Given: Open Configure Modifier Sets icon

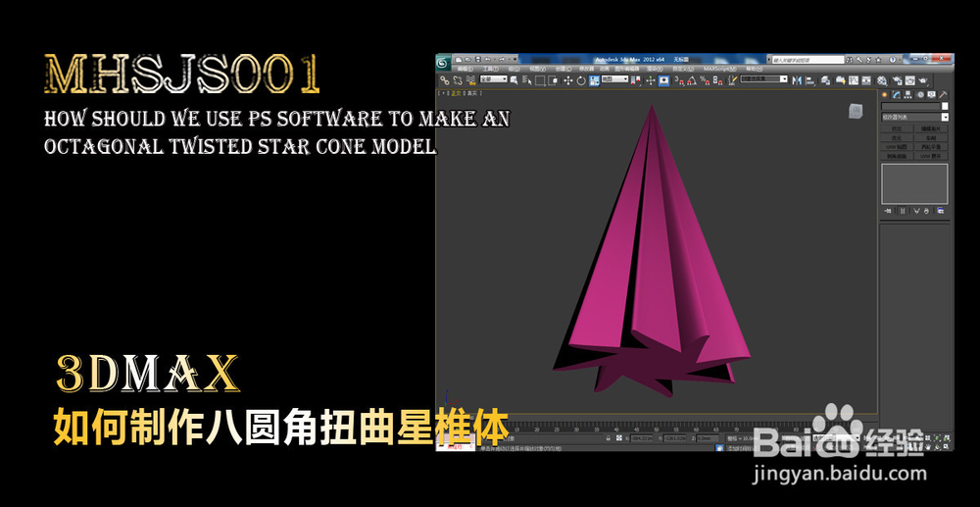Looking at the screenshot, I should [x=941, y=211].
